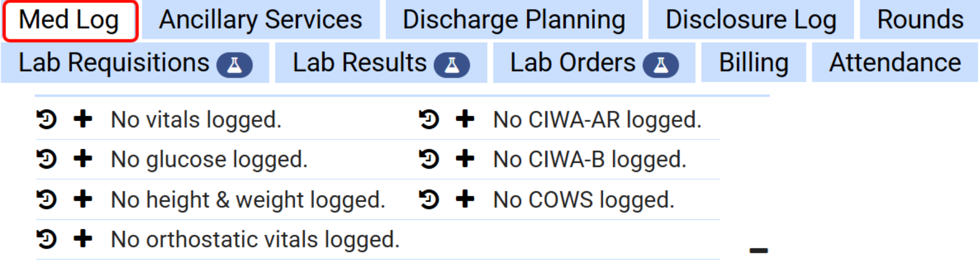The width and height of the screenshot is (980, 270).
Task: Open history for vitals log
Action: (47, 119)
